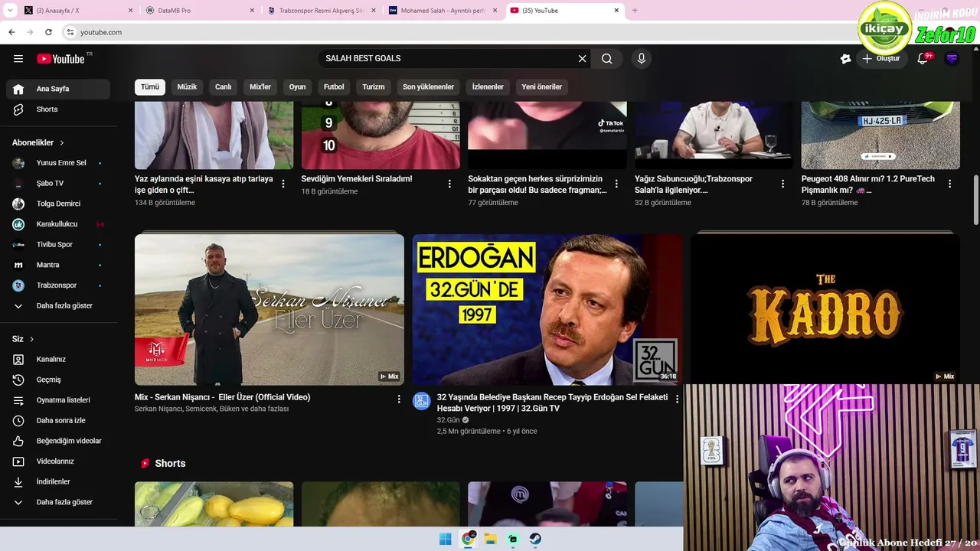This screenshot has height=551, width=980.
Task: Open the Serkan Nişancı Eller Üzer thumbnail
Action: click(269, 309)
